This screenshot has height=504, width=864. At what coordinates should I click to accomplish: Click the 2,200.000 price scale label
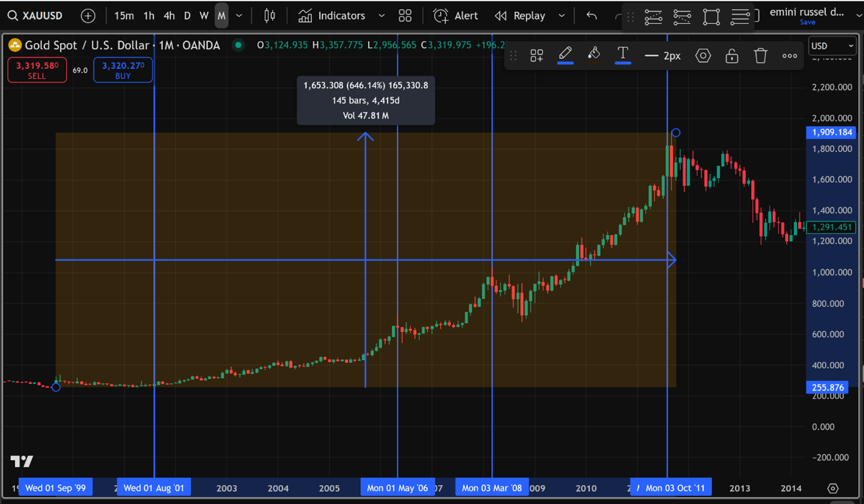point(832,87)
